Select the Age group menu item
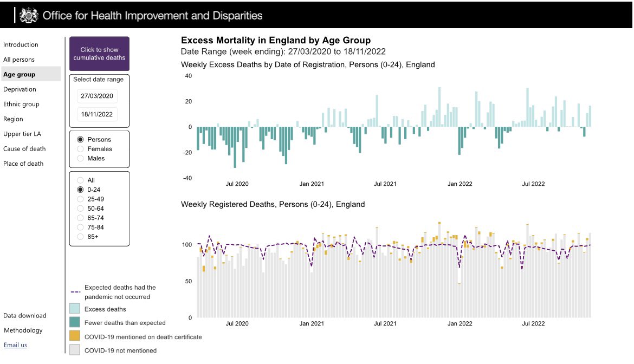The width and height of the screenshot is (634, 364). tap(30, 74)
